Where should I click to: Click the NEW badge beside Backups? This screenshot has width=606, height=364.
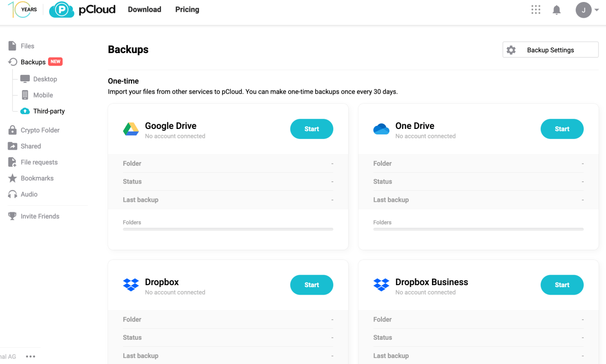pos(55,62)
